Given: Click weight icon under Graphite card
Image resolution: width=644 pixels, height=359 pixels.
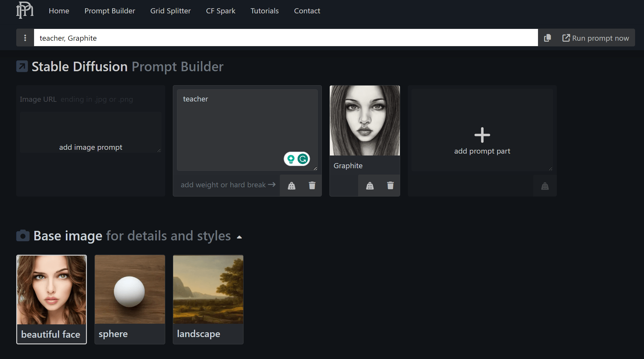Looking at the screenshot, I should (370, 186).
